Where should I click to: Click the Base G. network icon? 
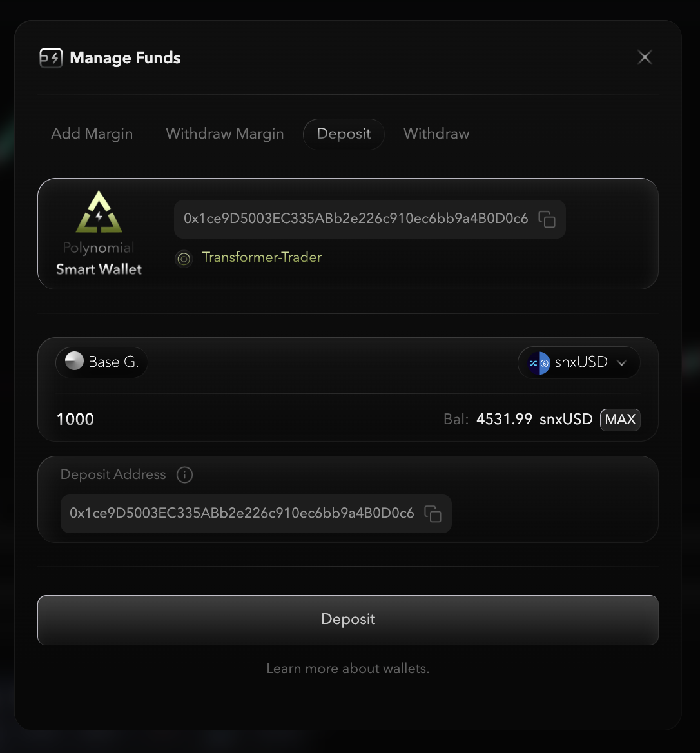(x=74, y=362)
